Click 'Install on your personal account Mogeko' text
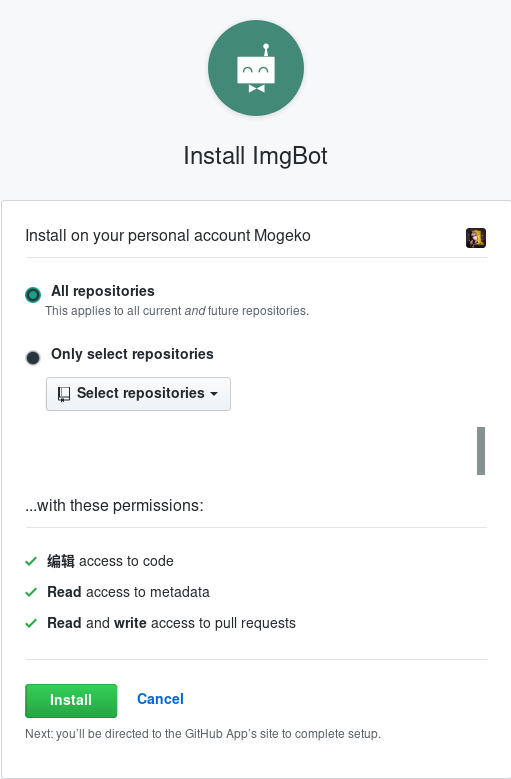Screen dimensions: 511x779 168,235
